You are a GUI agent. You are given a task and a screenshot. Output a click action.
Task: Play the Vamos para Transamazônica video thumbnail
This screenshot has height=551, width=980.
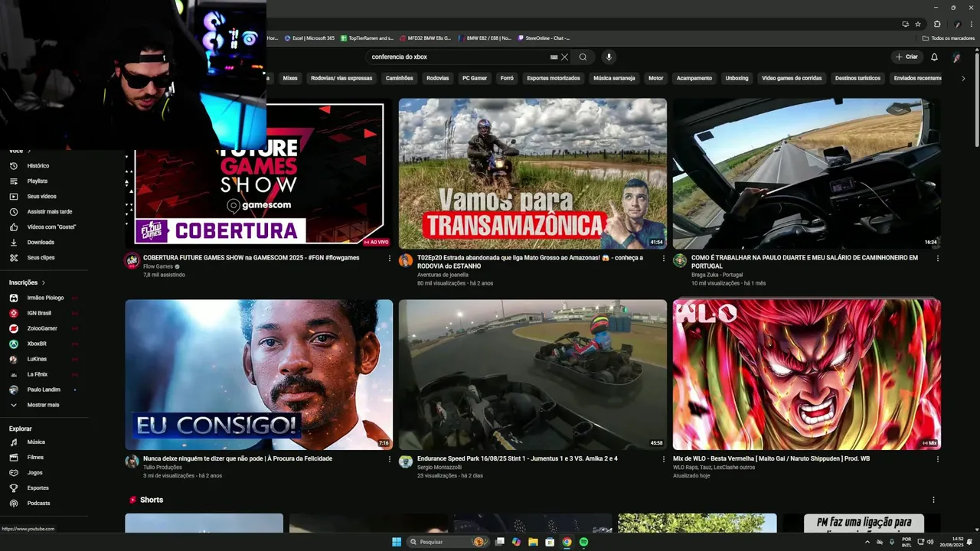pyautogui.click(x=533, y=173)
